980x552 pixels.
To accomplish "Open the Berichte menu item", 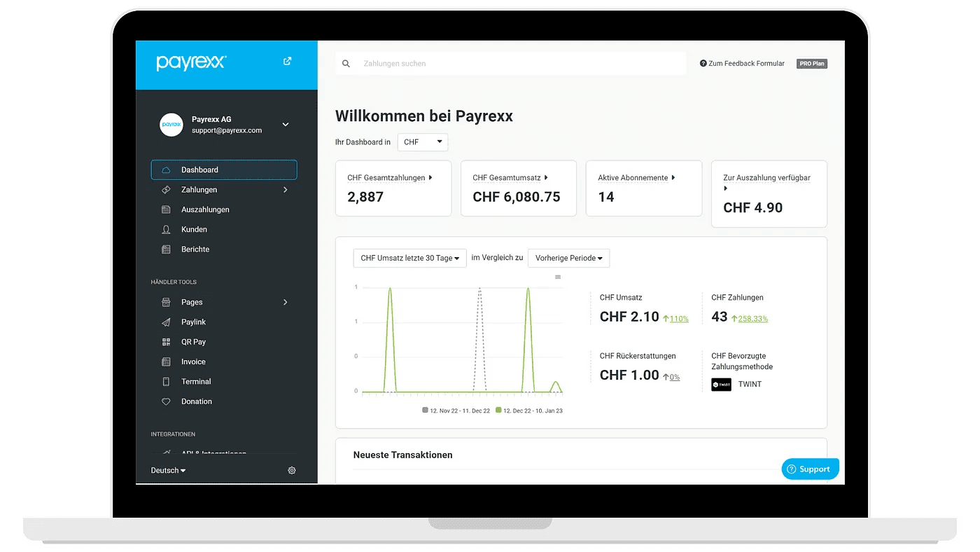I will [x=224, y=249].
